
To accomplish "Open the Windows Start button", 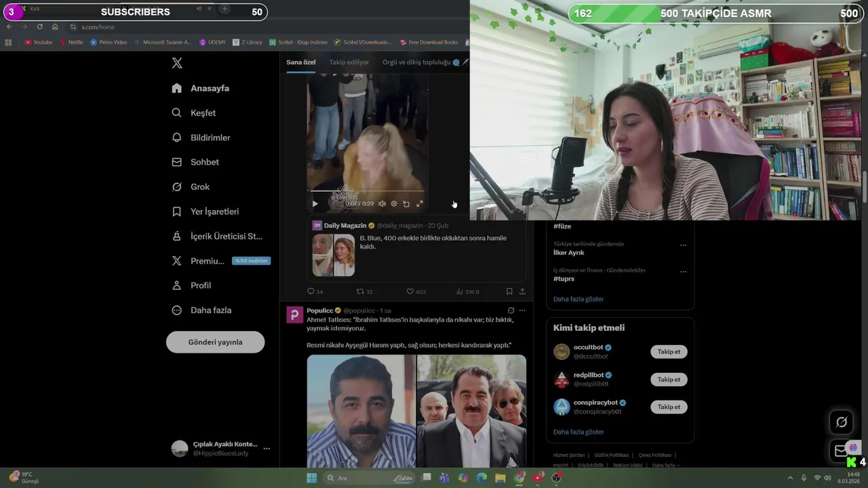I will click(311, 478).
